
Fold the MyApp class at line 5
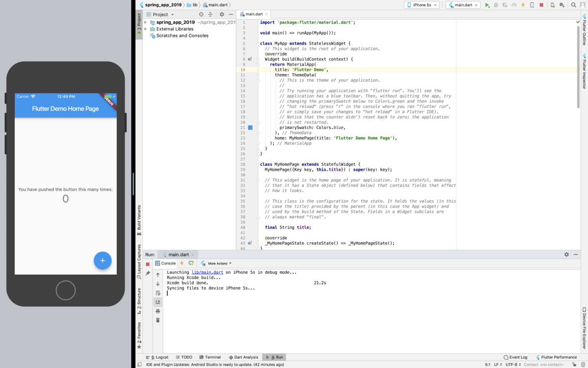(258, 43)
